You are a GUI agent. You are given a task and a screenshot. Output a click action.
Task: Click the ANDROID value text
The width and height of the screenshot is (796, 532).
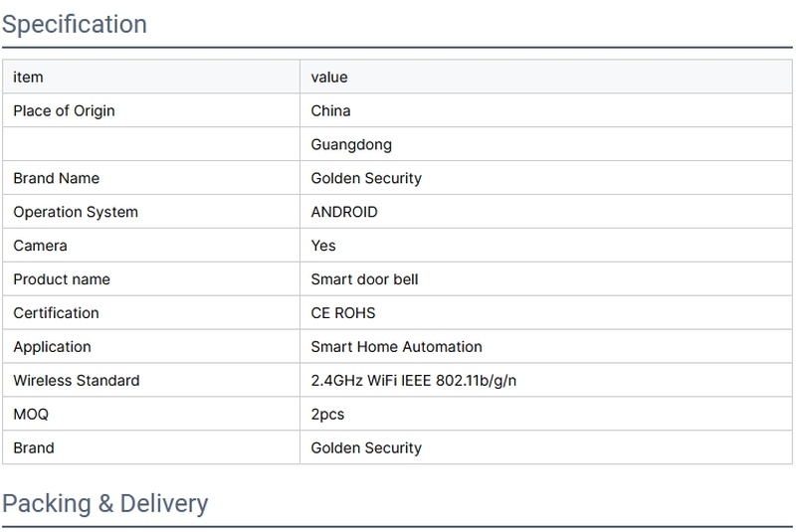point(344,212)
